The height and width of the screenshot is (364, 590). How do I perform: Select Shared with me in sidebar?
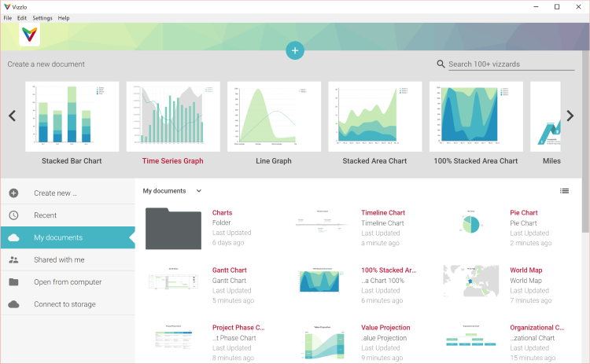pos(68,260)
